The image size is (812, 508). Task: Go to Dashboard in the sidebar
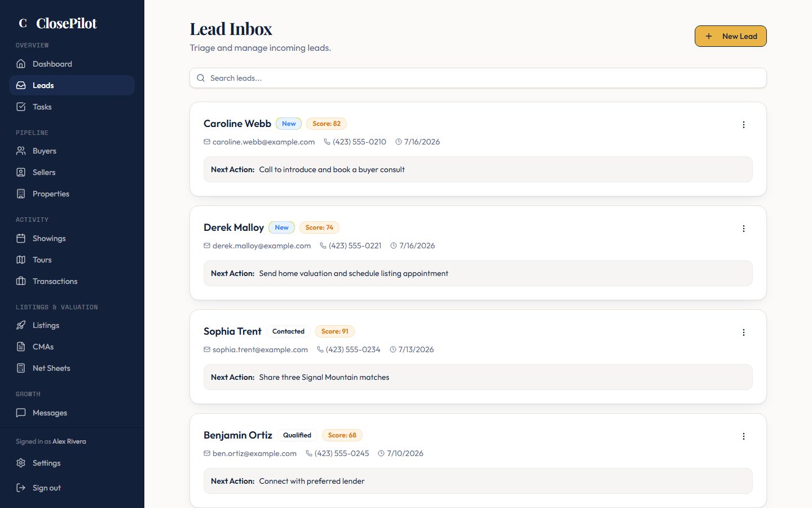click(x=72, y=64)
